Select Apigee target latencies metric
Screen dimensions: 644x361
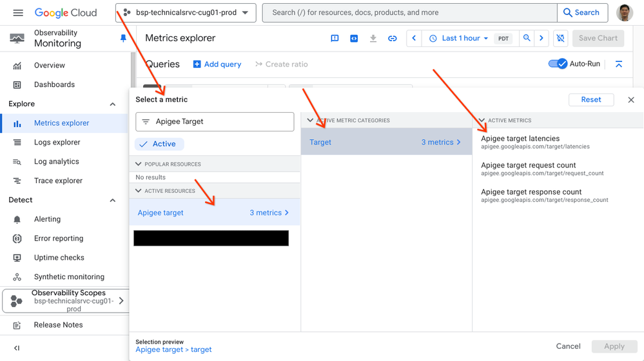535,142
